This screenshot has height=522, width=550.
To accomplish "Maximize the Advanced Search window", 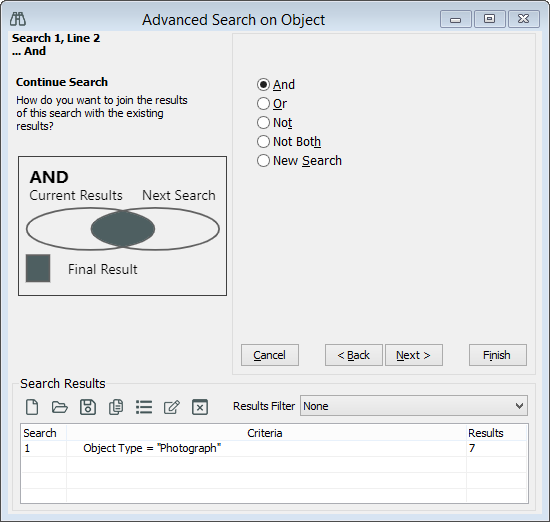I will pyautogui.click(x=490, y=19).
